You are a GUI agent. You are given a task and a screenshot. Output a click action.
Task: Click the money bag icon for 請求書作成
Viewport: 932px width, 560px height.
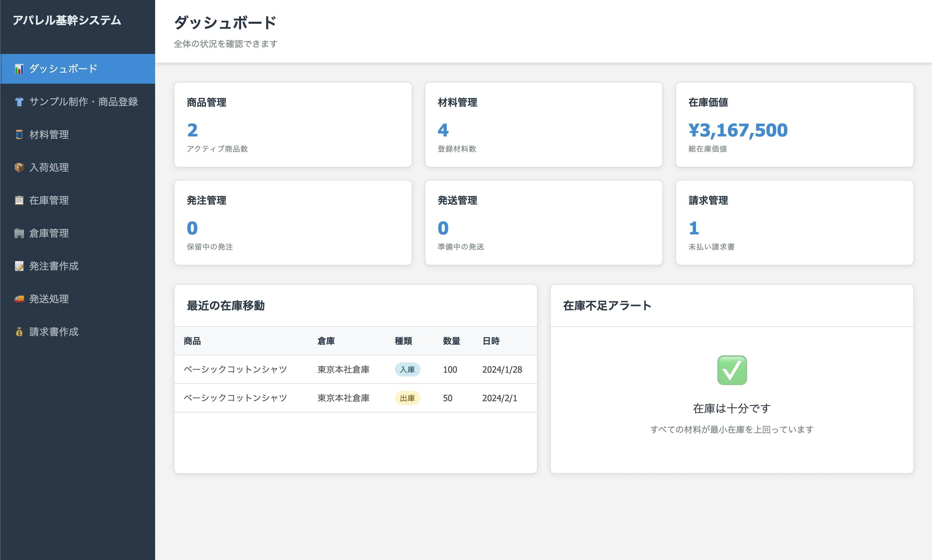point(19,332)
